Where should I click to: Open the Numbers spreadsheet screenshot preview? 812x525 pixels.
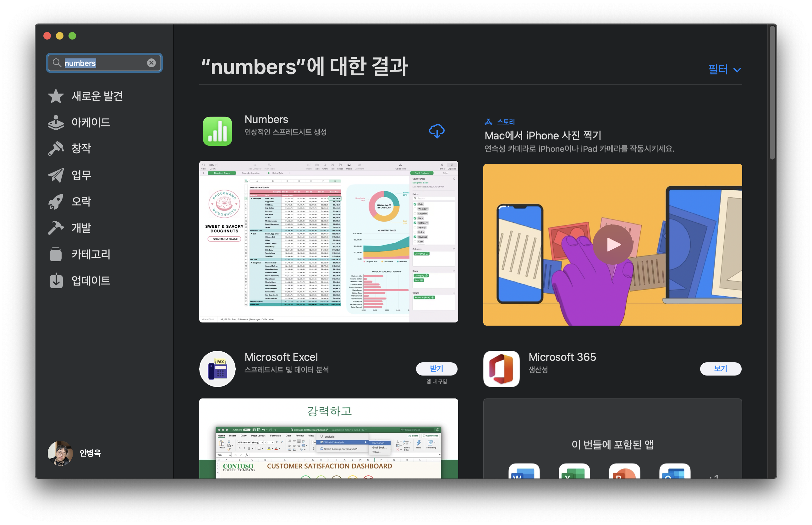point(329,241)
